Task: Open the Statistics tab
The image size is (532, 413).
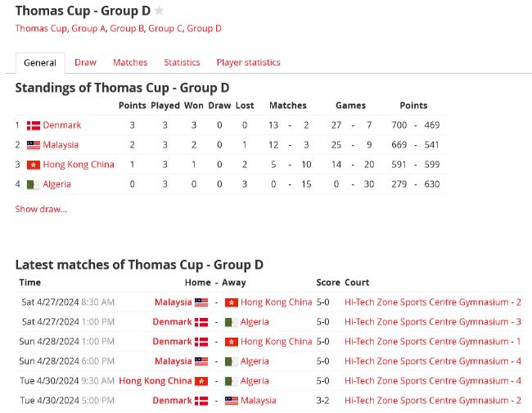Action: (x=182, y=62)
